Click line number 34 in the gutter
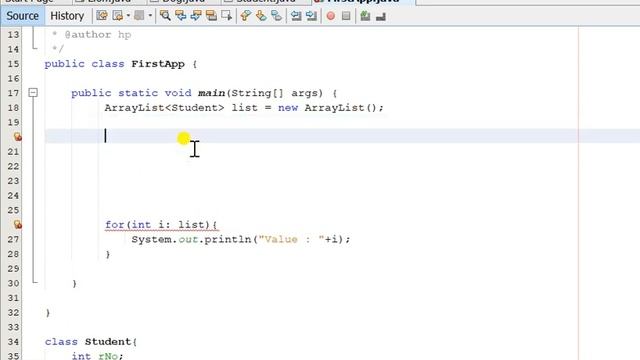 [13, 342]
